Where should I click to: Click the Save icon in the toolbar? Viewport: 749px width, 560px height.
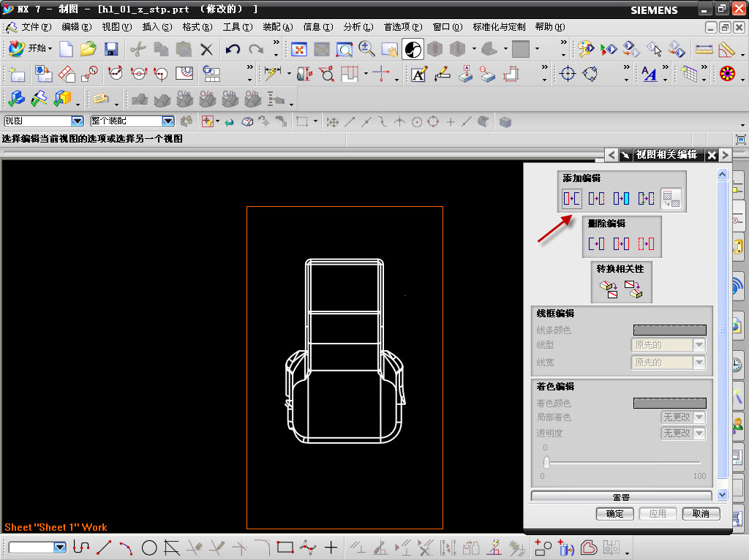click(111, 50)
